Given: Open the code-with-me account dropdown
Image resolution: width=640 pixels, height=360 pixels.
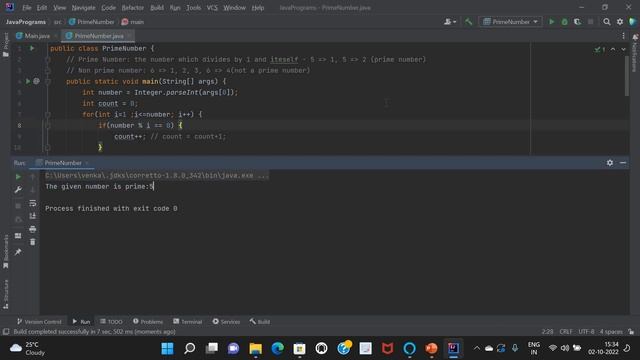Looking at the screenshot, I should click(x=450, y=22).
